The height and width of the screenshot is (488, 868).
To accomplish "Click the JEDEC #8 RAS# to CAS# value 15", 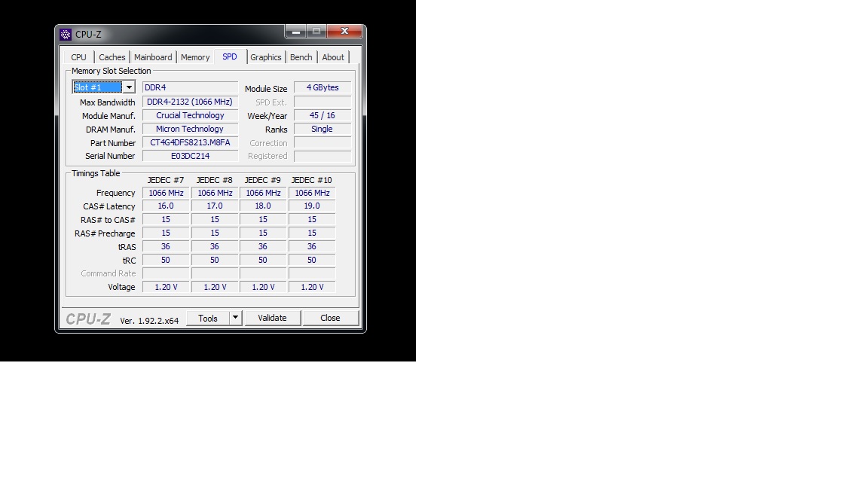I will 215,219.
